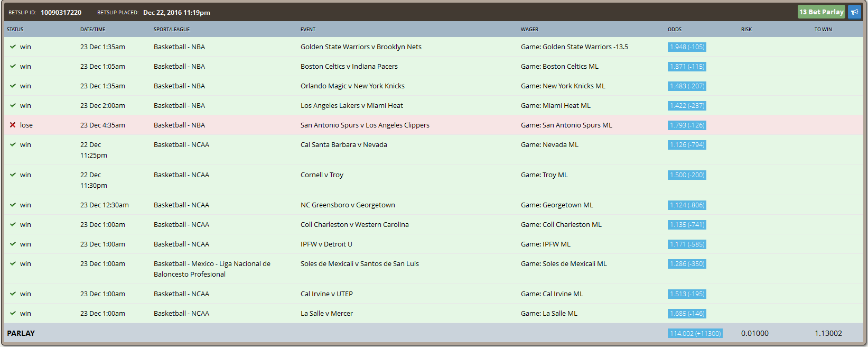Select the TO WIN column header

pyautogui.click(x=823, y=30)
